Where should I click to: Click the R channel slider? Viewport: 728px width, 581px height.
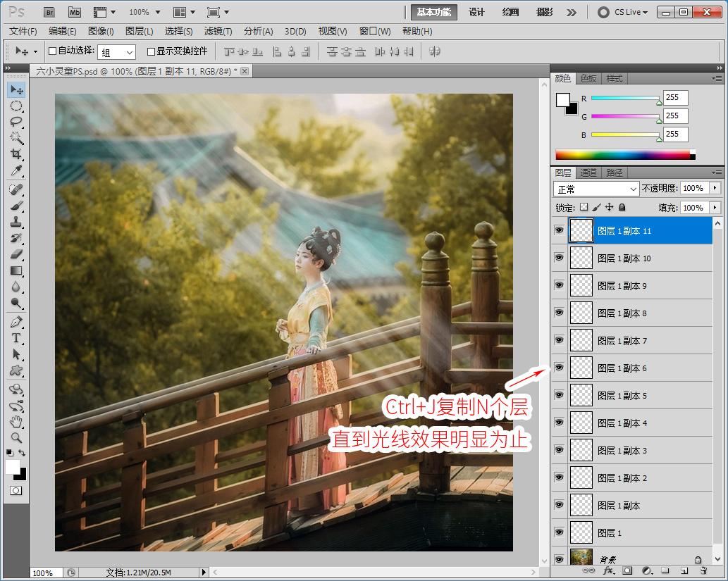click(625, 99)
